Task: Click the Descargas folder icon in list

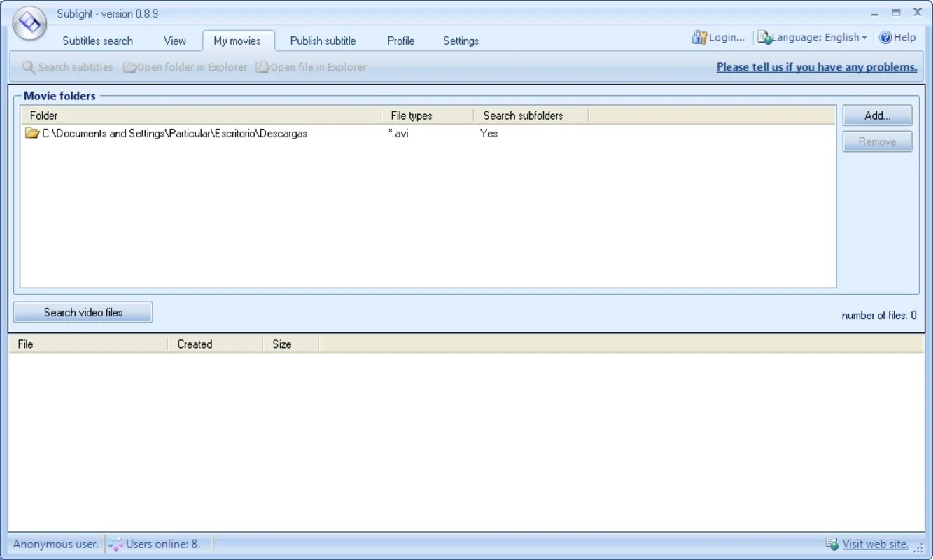Action: [32, 133]
